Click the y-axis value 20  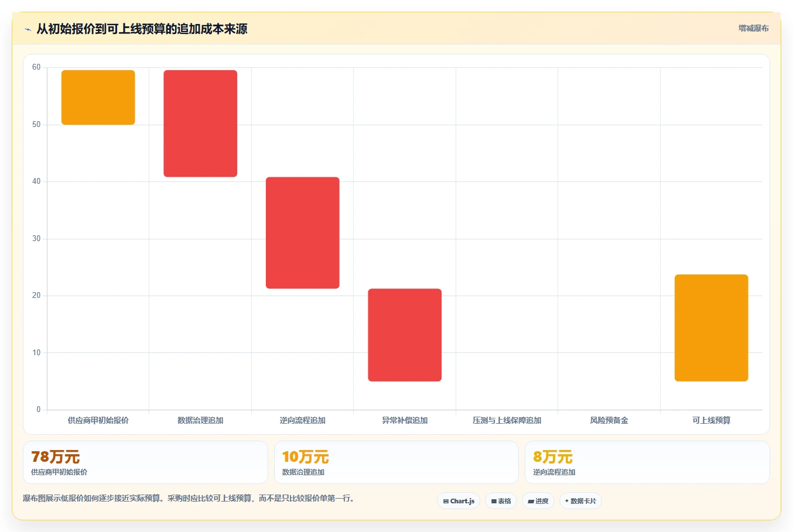tap(36, 296)
